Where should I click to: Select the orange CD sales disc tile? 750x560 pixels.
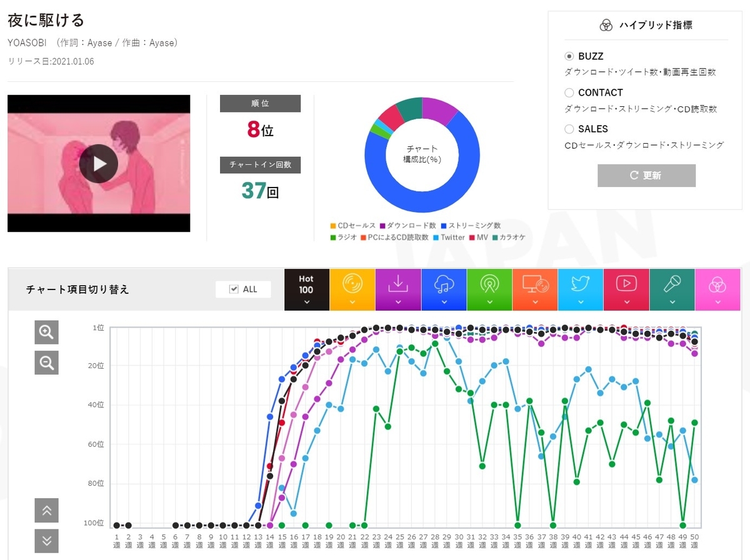coord(352,290)
